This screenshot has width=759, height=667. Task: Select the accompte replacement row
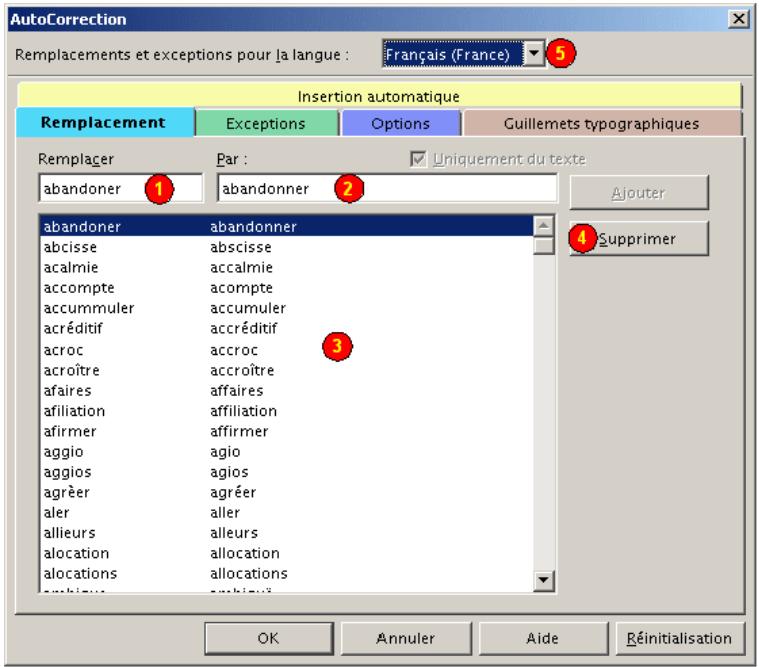(x=287, y=288)
